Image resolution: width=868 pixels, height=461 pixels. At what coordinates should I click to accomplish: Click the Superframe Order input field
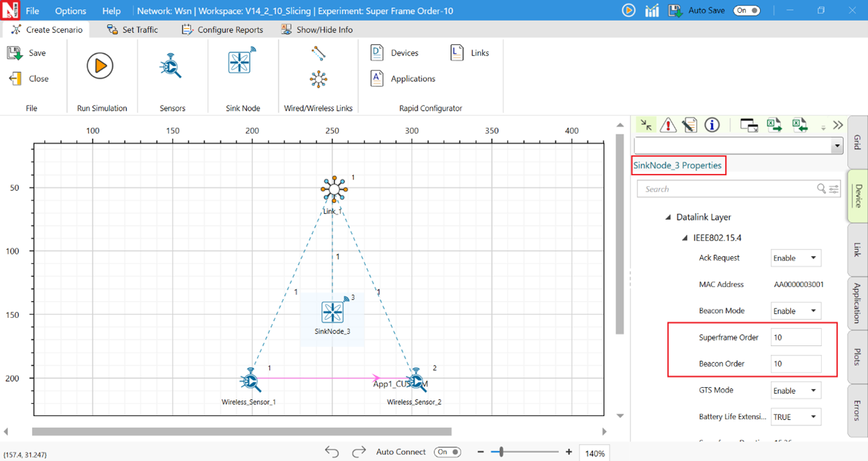click(x=795, y=337)
